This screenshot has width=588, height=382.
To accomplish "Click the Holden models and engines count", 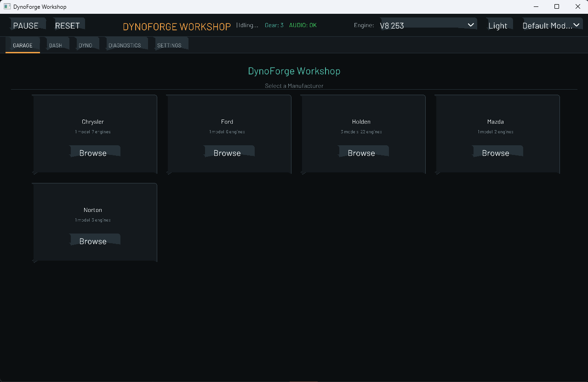I will [x=361, y=132].
